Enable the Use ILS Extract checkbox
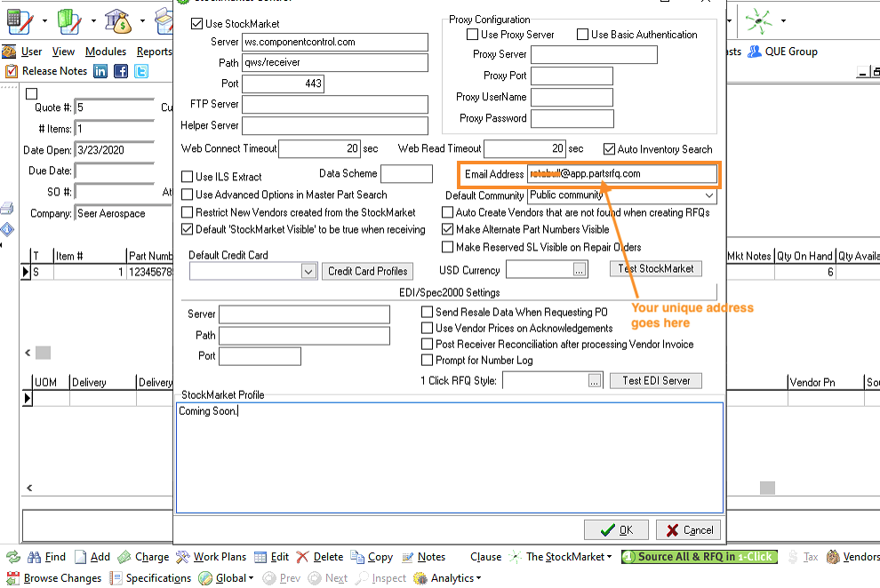Screen dimensions: 880x588 coord(188,177)
